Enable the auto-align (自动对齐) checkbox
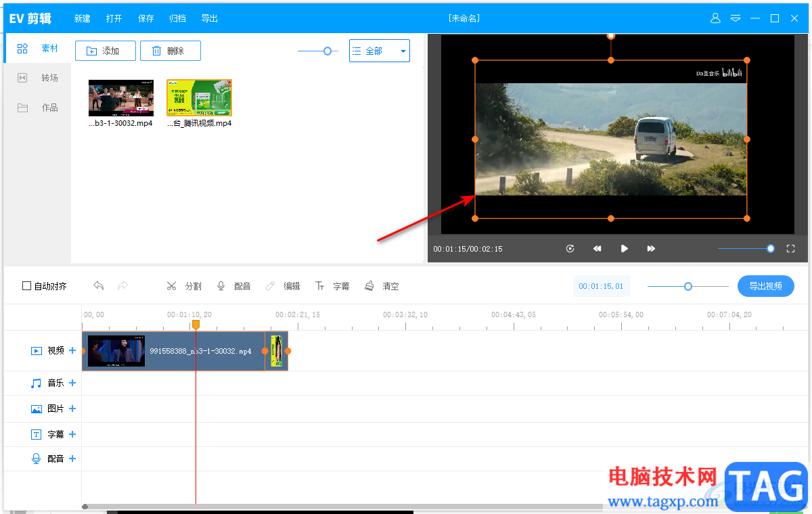Image resolution: width=812 pixels, height=514 pixels. [x=27, y=286]
